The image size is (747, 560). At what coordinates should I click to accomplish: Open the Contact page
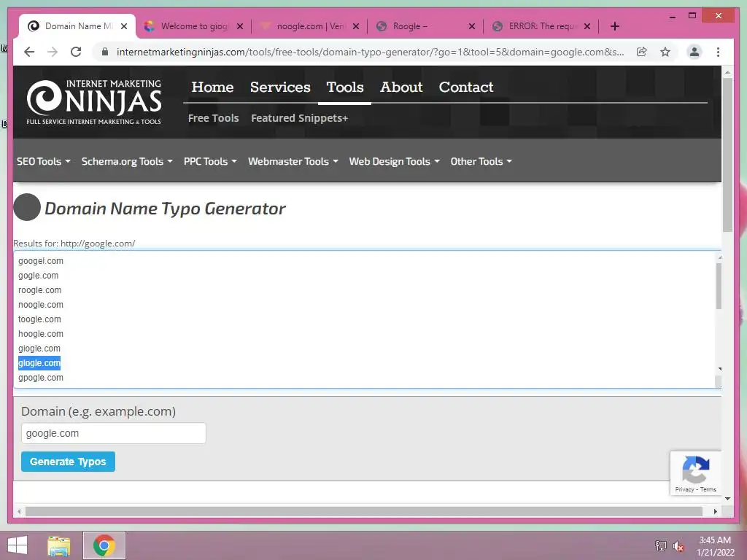point(466,87)
